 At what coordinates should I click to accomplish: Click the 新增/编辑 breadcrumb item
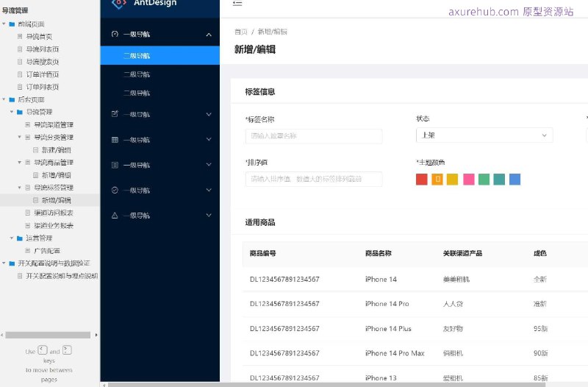272,32
